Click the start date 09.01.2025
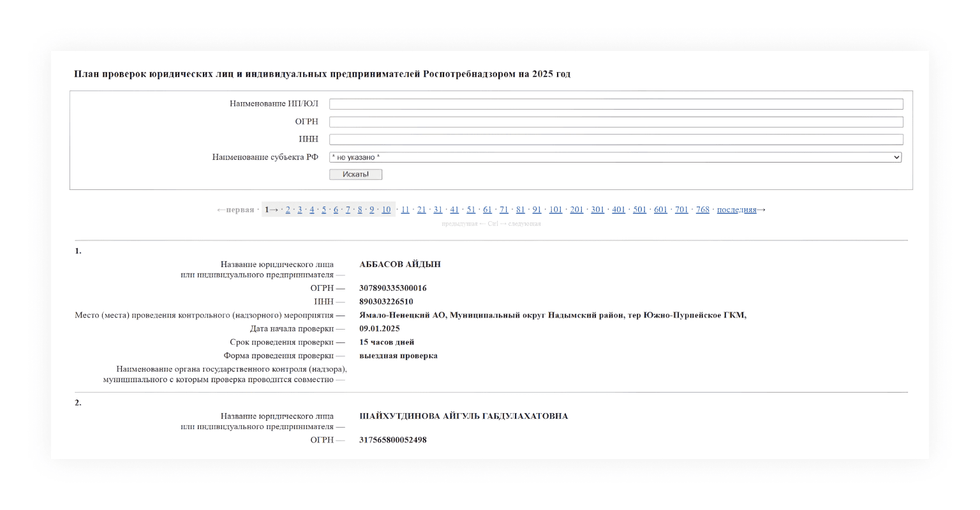 tap(380, 329)
